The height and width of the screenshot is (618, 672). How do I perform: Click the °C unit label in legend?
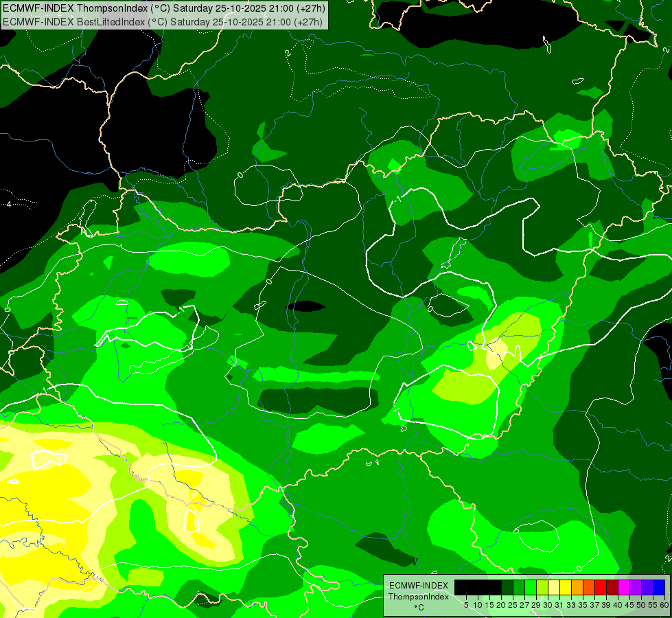point(419,607)
